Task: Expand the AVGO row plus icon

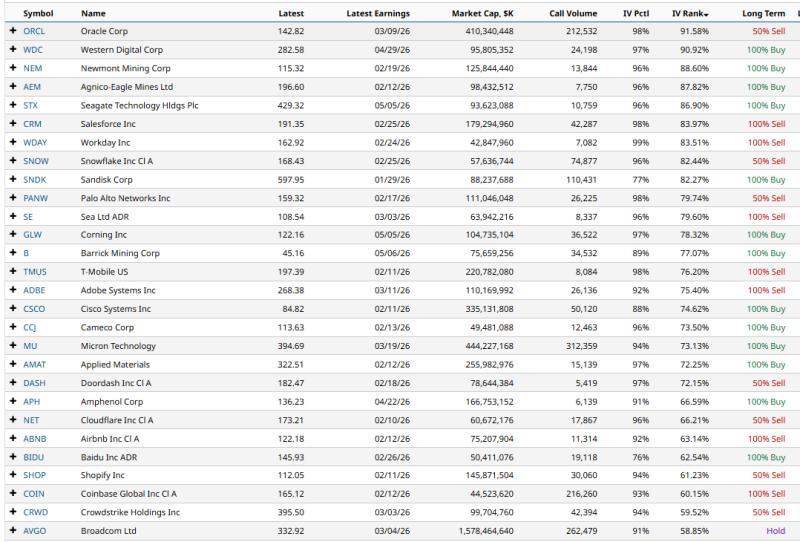Action: (x=13, y=531)
